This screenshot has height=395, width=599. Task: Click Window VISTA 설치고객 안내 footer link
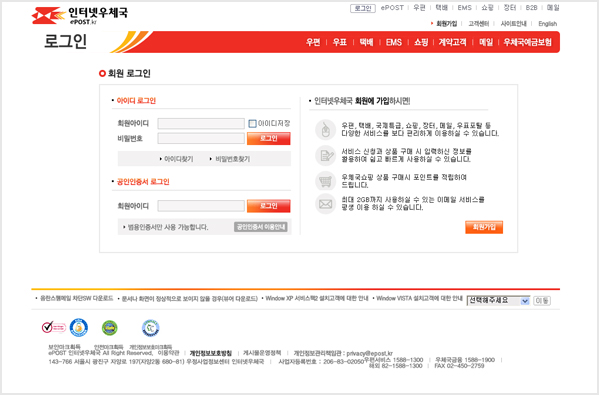click(419, 298)
